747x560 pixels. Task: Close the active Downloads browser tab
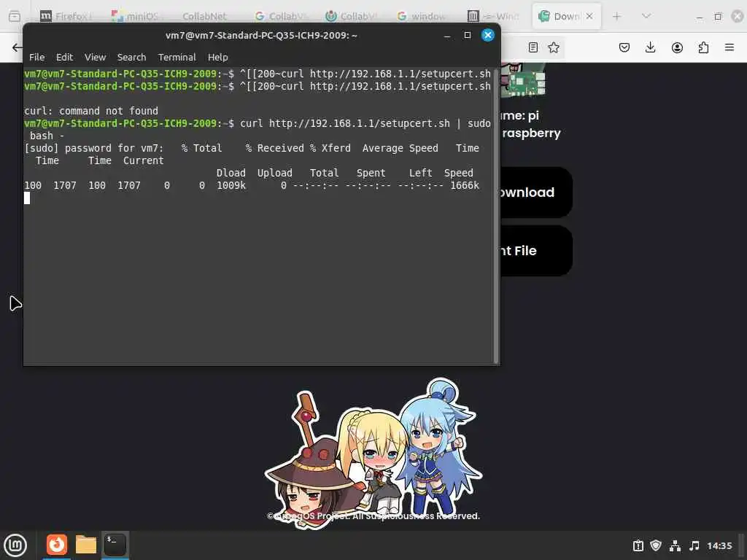pos(589,16)
